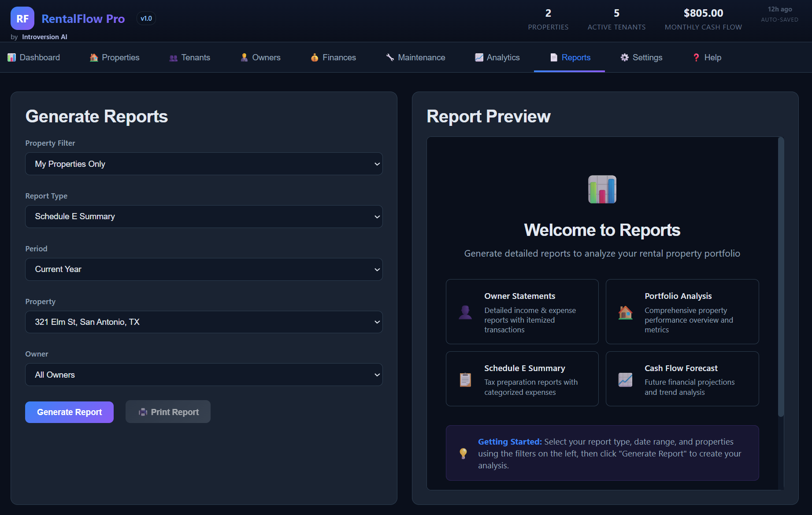Click the v1.0 version badge
The image size is (812, 515).
coord(146,18)
